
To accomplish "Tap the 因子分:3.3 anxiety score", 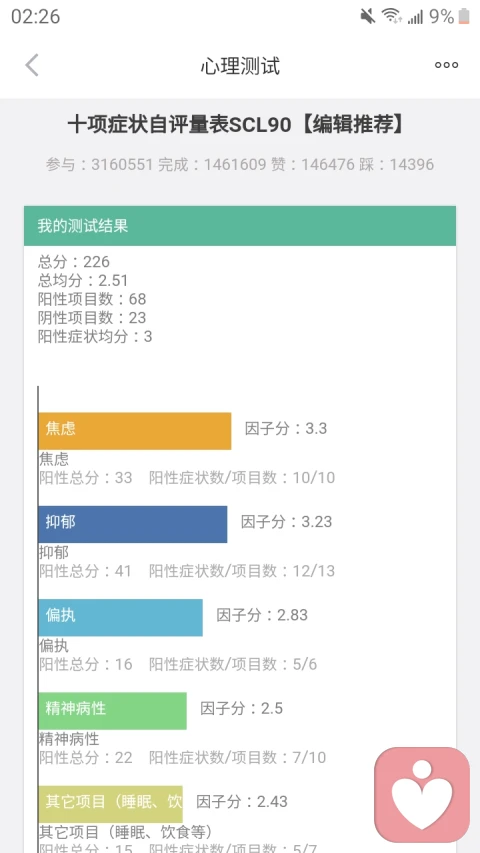I will click(x=286, y=429).
